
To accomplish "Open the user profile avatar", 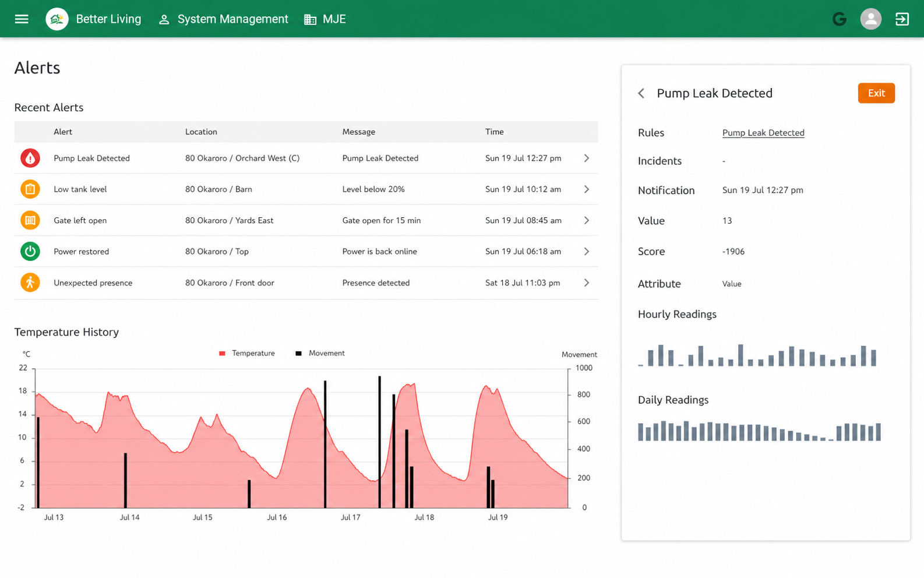I will pos(871,19).
